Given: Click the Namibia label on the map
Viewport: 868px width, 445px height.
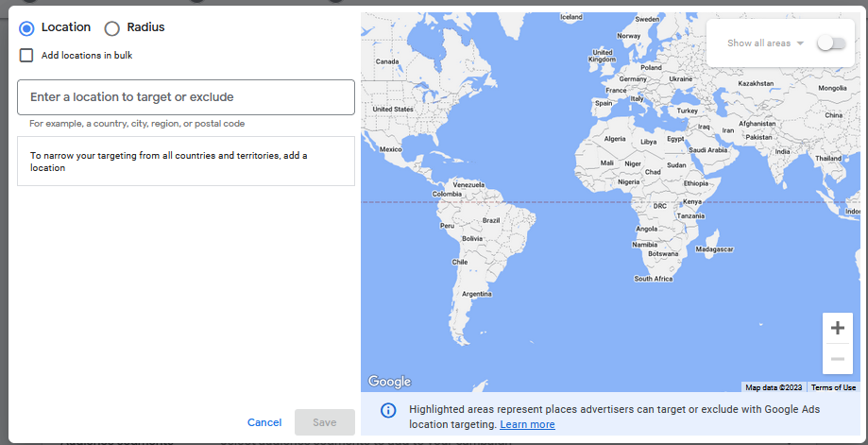Looking at the screenshot, I should (x=645, y=245).
